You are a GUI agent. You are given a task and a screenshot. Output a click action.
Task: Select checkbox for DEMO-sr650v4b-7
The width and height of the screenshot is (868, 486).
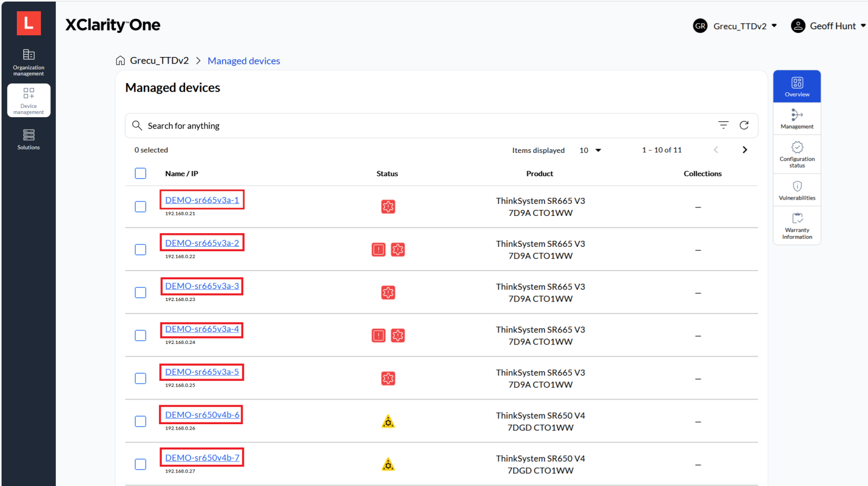[x=141, y=464]
